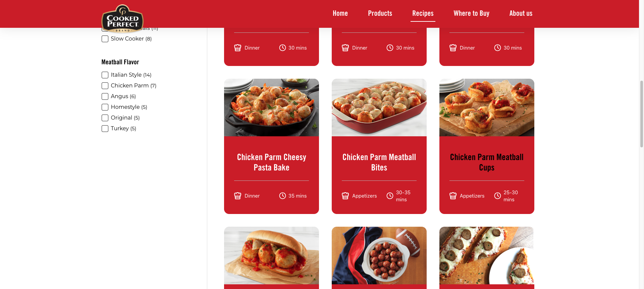Enable the Chicken Parm filter checkbox
This screenshot has width=644, height=289.
coord(105,86)
